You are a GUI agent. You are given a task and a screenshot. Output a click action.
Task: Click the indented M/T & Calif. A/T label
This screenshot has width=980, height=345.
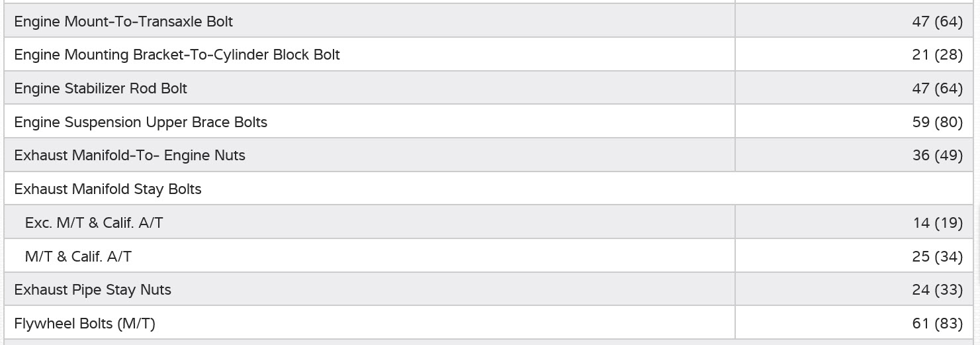(x=78, y=256)
